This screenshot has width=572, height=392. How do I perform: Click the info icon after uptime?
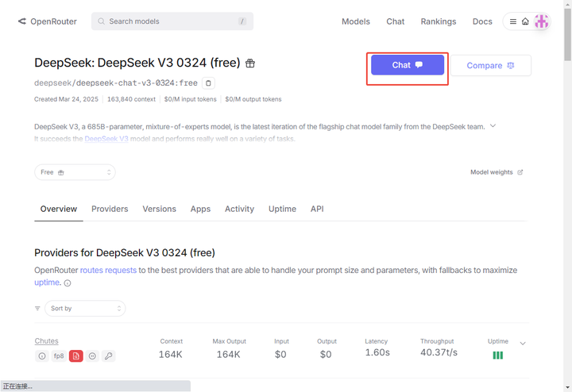tap(68, 283)
